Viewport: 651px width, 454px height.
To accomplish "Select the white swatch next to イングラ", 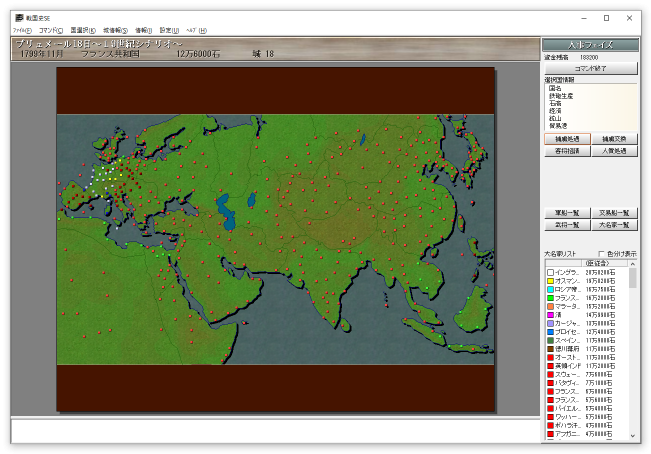I will 550,272.
